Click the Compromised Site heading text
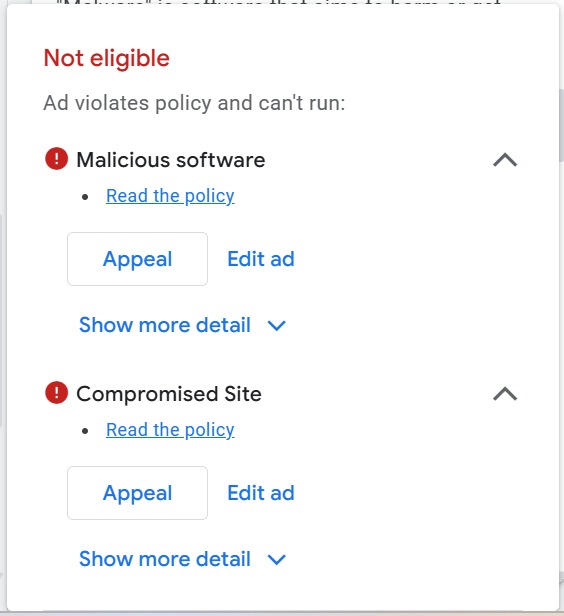This screenshot has width=564, height=616. (x=169, y=394)
